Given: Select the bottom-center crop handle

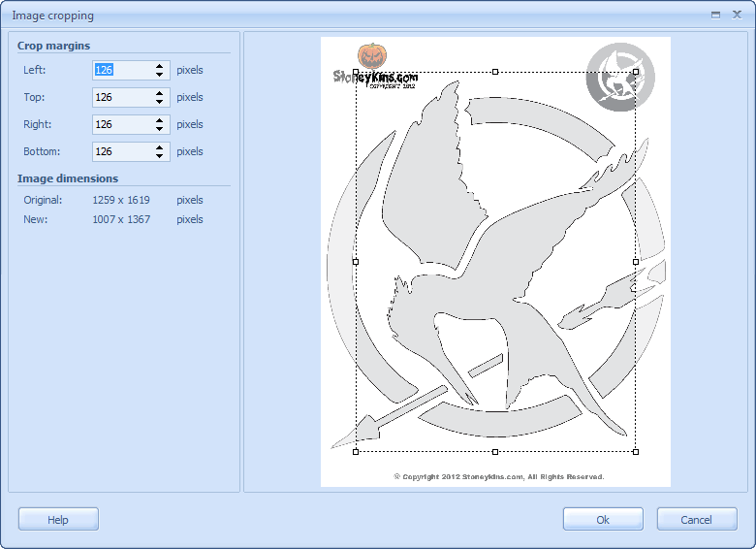Looking at the screenshot, I should pos(495,452).
